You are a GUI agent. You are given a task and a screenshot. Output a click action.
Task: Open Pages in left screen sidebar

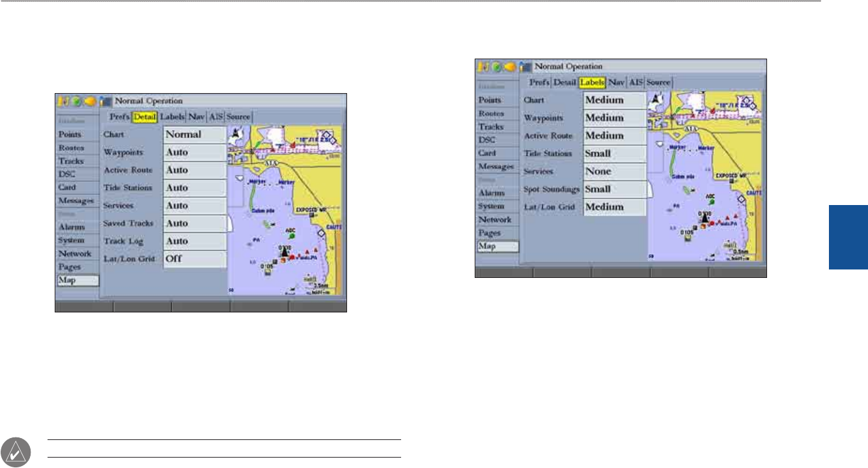point(77,267)
